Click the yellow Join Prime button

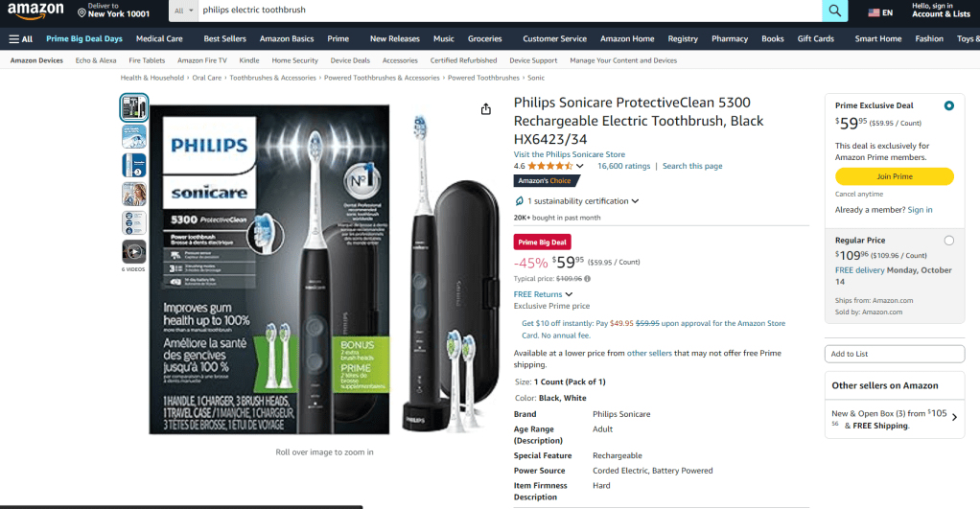point(895,176)
